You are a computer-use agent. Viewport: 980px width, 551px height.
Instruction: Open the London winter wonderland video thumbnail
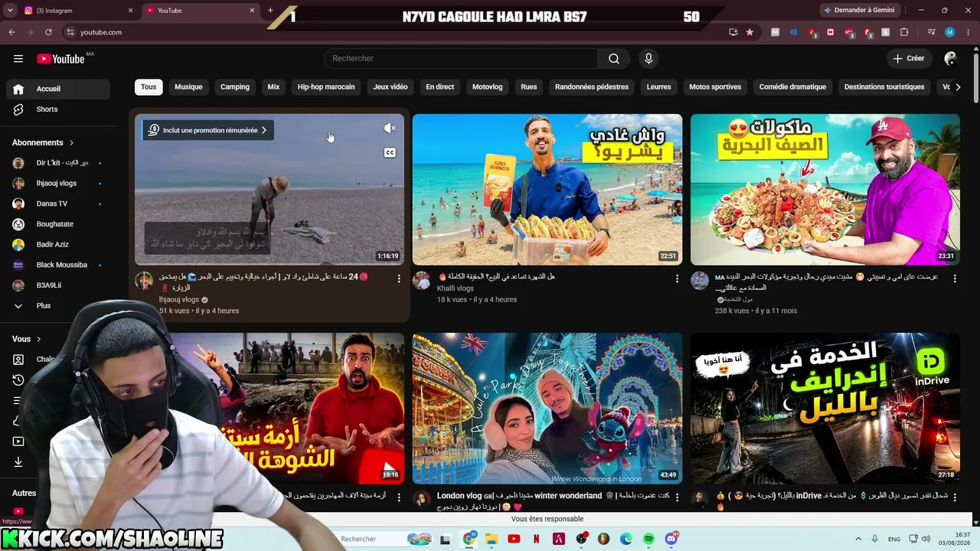click(547, 408)
